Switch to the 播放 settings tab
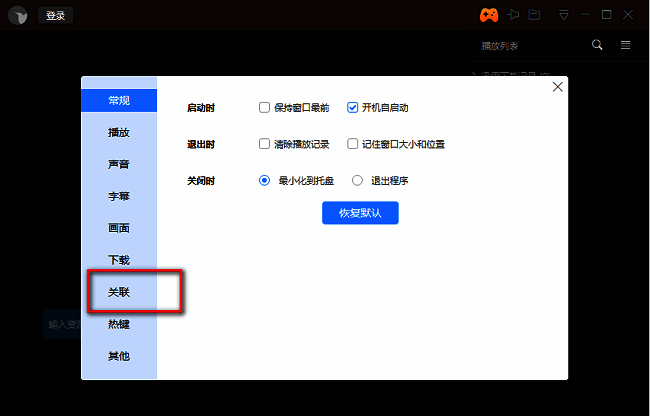Viewport: 650px width, 416px height. (x=119, y=132)
